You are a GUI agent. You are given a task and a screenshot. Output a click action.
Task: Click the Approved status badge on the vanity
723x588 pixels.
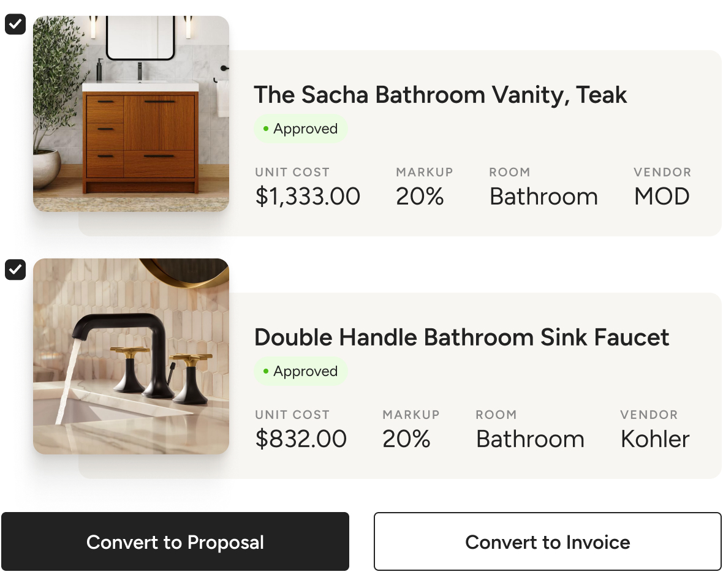[x=300, y=129]
